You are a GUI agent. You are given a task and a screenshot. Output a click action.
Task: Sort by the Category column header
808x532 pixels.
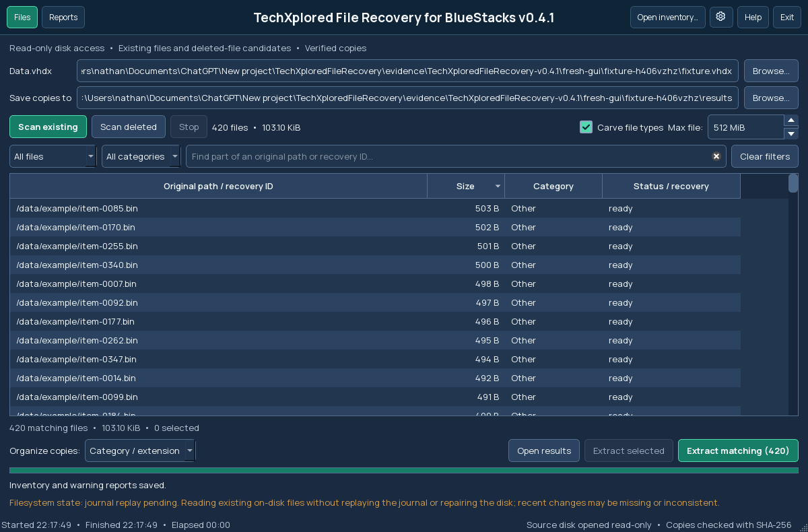click(x=553, y=186)
